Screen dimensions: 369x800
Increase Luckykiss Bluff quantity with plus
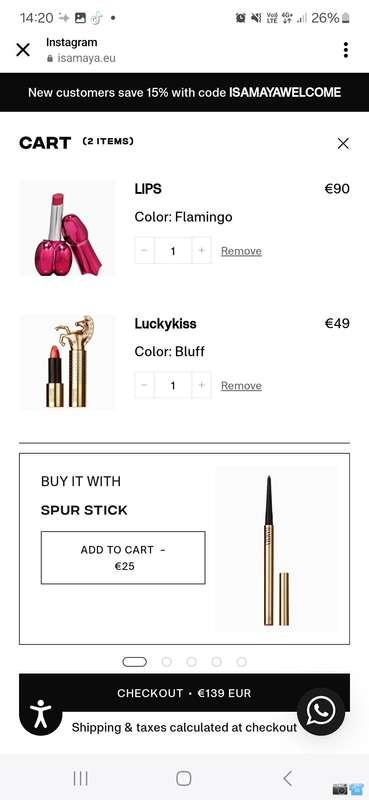point(202,385)
